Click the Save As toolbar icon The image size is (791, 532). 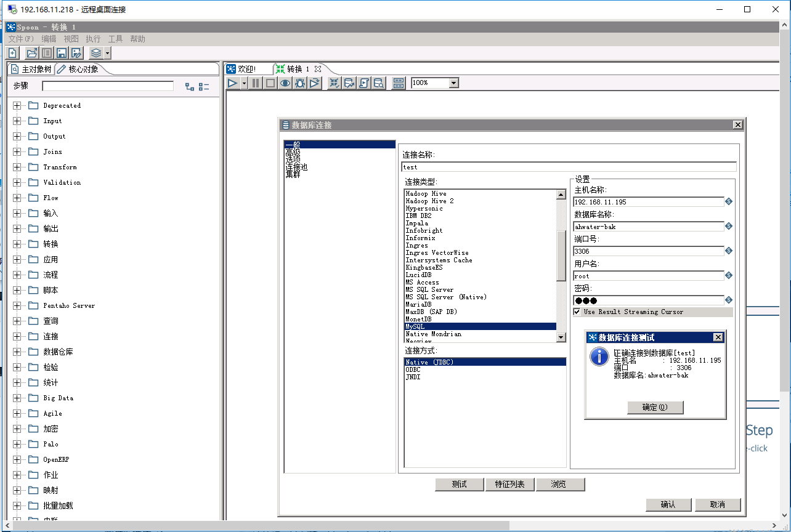click(x=76, y=53)
